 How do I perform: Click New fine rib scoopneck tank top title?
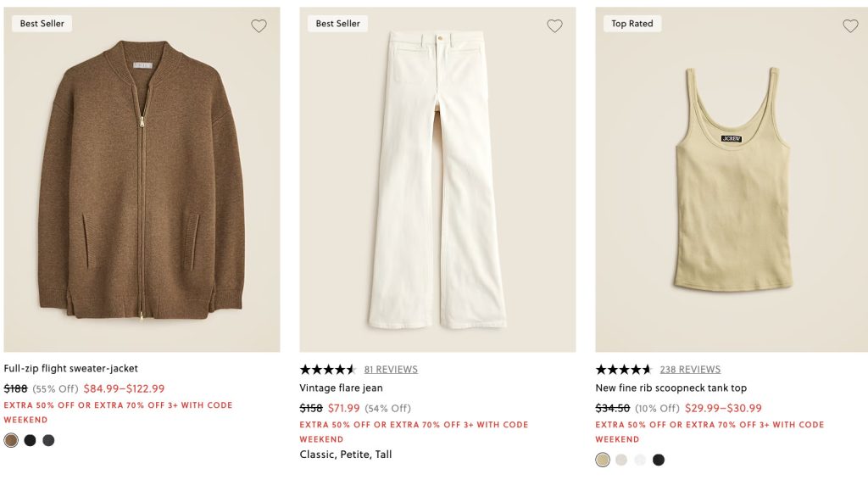671,388
